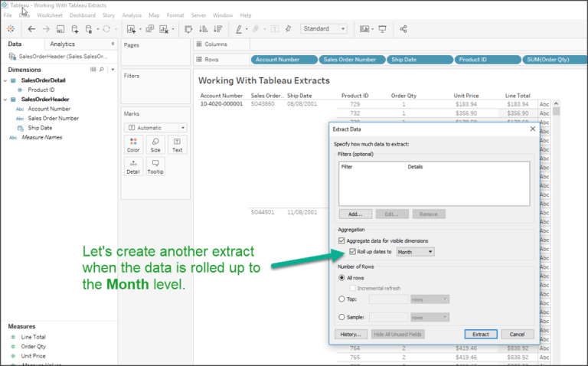Toggle the Roll up dates to checkbox
Screen dimensions: 588x366
(352, 251)
